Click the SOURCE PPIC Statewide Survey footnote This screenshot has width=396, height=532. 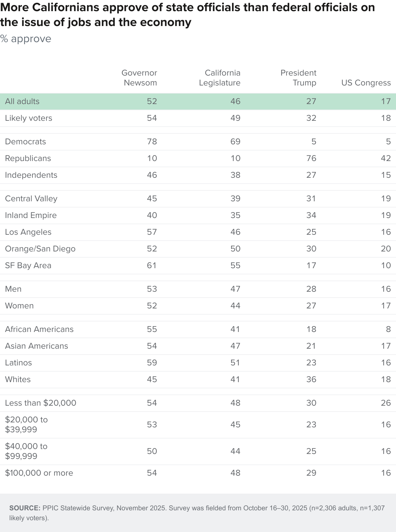(197, 513)
